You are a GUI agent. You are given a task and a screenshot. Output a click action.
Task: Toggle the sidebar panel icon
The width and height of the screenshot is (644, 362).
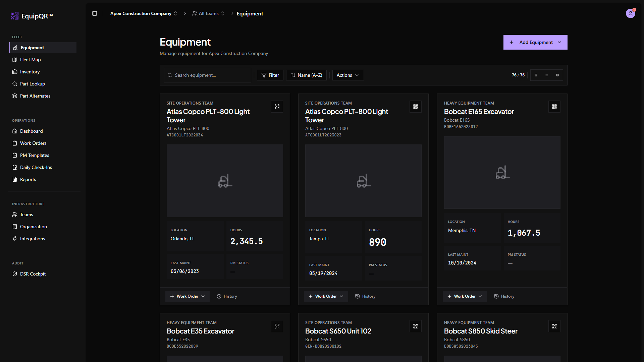tap(95, 13)
